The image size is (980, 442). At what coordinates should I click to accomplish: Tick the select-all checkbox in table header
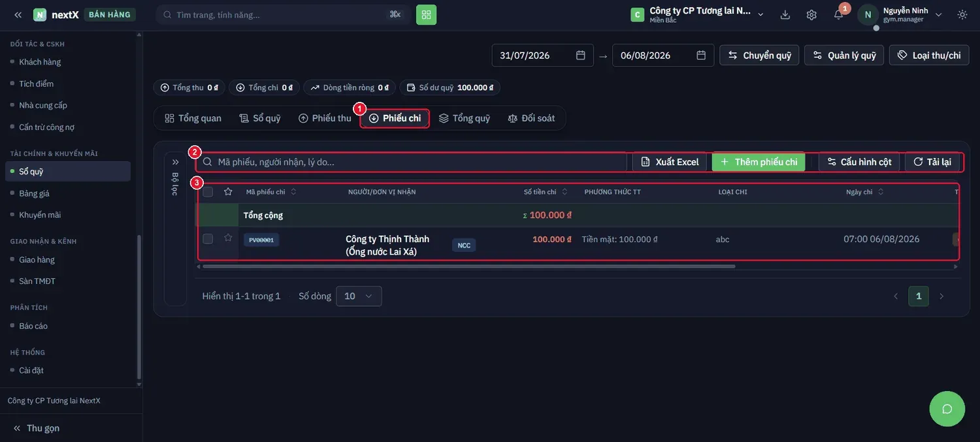pyautogui.click(x=208, y=192)
